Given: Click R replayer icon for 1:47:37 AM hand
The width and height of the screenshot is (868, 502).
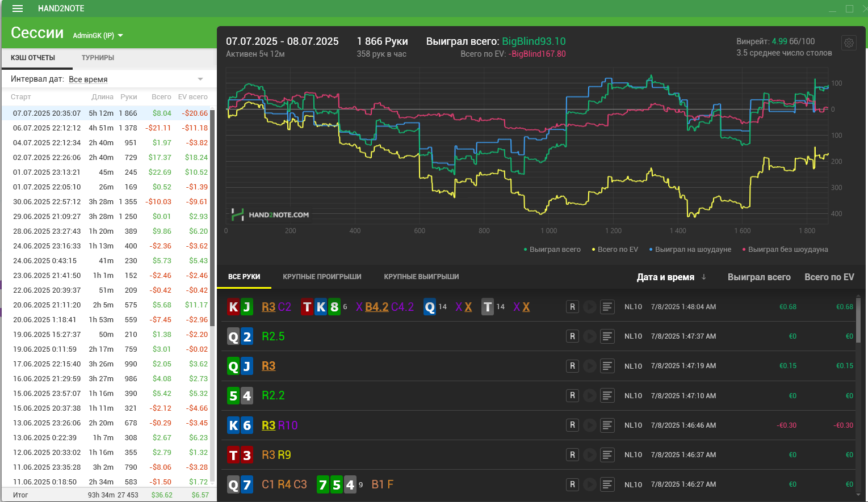Looking at the screenshot, I should click(x=572, y=336).
